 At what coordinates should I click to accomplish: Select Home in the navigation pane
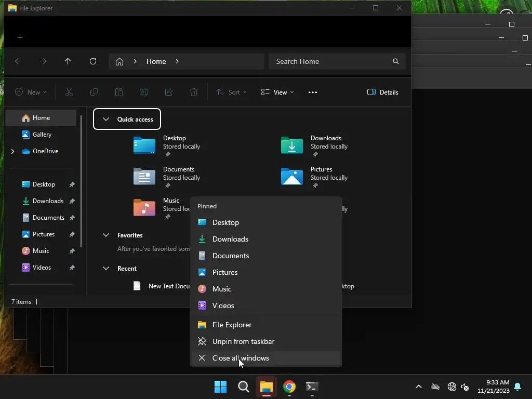(41, 118)
